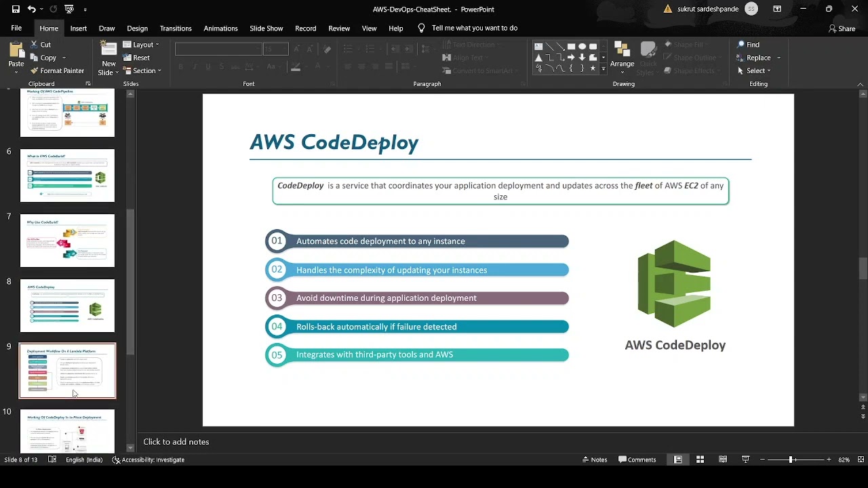Click the Paste clipboard icon
Image resolution: width=868 pixels, height=488 pixels.
pyautogui.click(x=16, y=50)
